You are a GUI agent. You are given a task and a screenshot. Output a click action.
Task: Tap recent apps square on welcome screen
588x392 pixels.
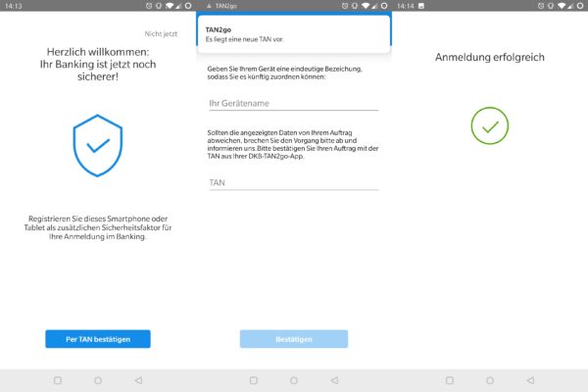(57, 379)
